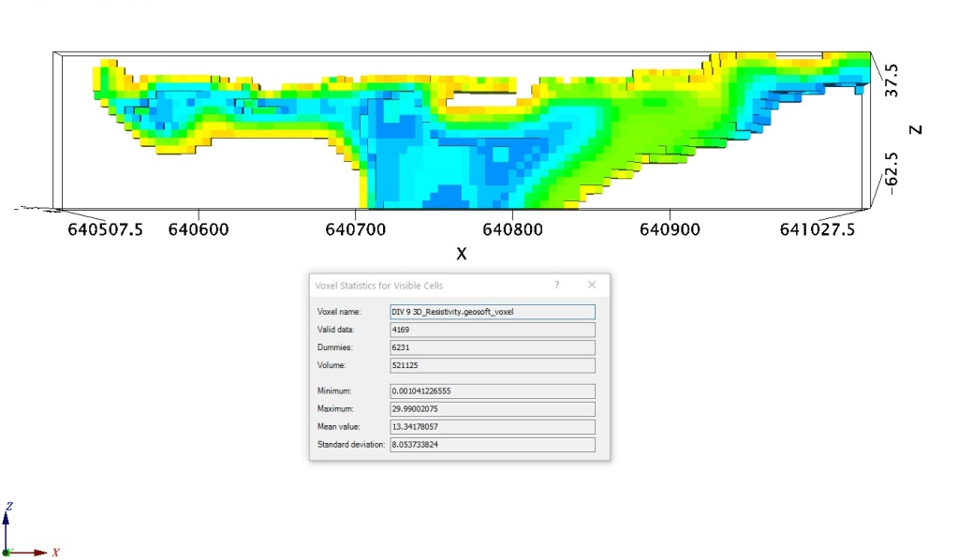Click the Voxel name field
This screenshot has width=958, height=560.
[x=492, y=312]
